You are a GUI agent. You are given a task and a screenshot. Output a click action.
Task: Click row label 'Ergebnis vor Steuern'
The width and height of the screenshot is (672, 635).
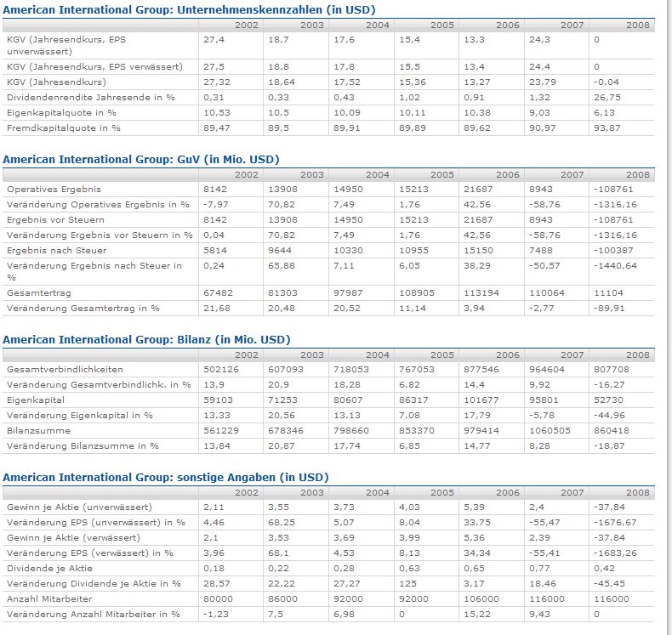(55, 220)
